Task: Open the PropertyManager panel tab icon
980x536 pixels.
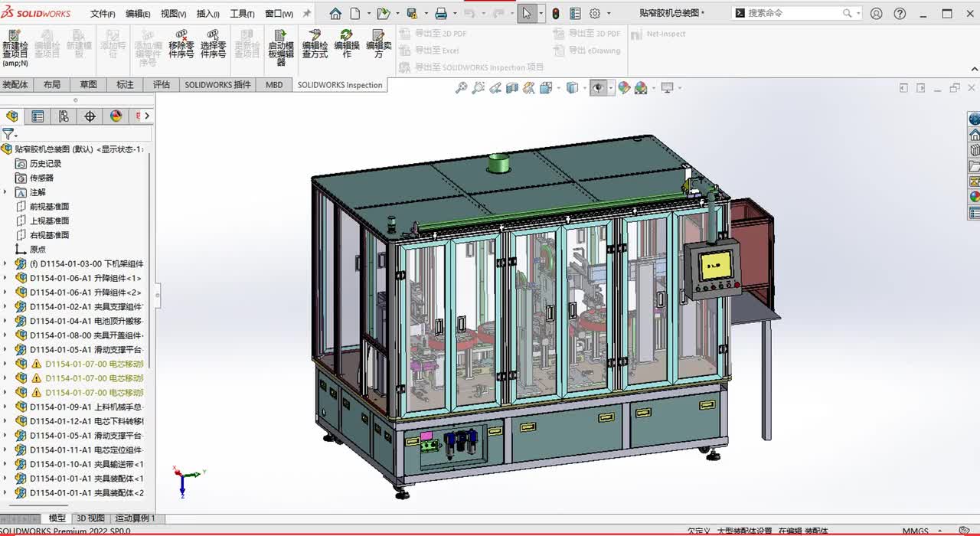Action: click(38, 116)
